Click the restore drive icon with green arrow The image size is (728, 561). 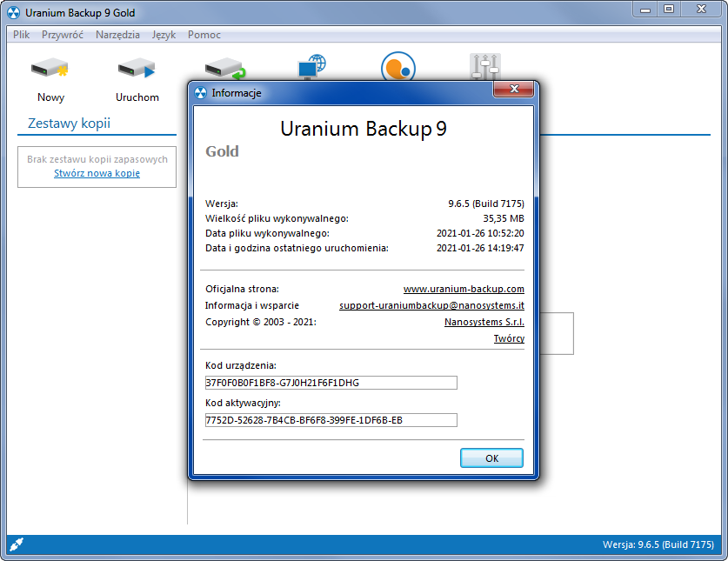click(x=224, y=69)
